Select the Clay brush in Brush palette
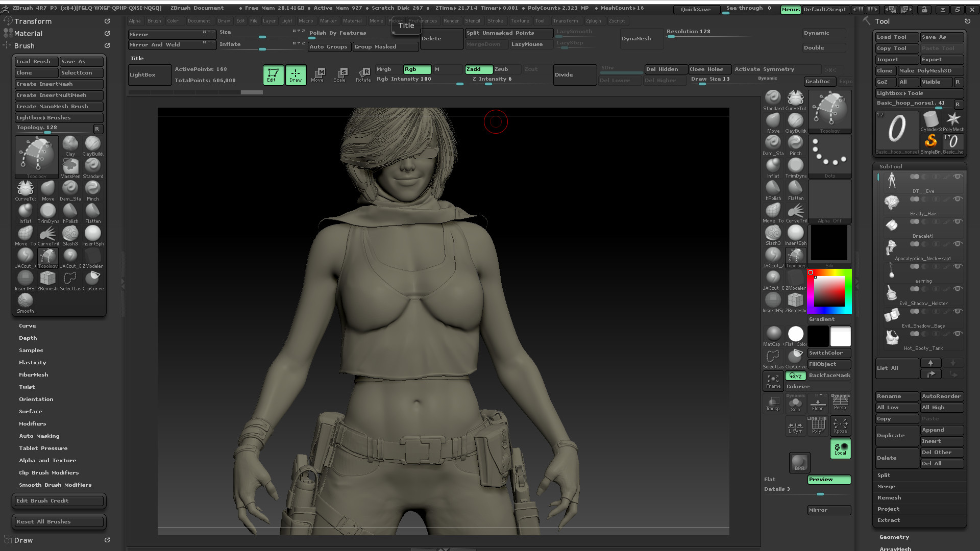The width and height of the screenshot is (980, 551). point(70,146)
